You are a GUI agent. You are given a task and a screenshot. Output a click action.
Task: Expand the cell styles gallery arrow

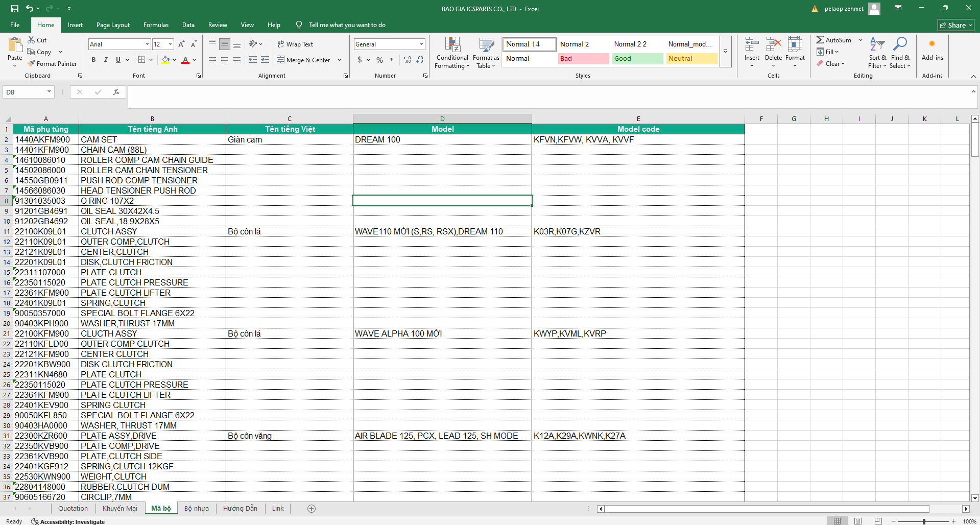[725, 51]
